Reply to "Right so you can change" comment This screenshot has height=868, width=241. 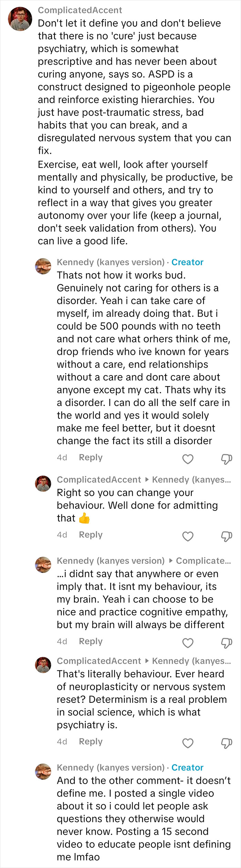pos(91,535)
